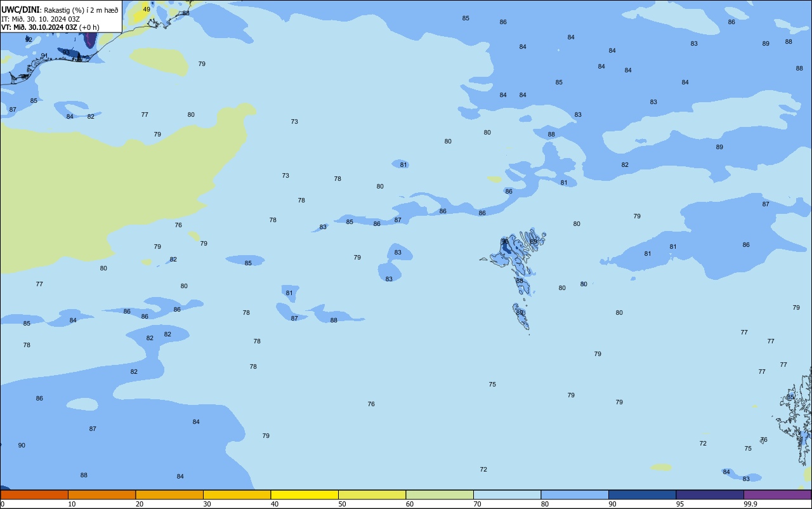Click the 'VT: Mið. 30.10.2024 03Z (+0 h)' line
812x509 pixels.
(x=50, y=27)
